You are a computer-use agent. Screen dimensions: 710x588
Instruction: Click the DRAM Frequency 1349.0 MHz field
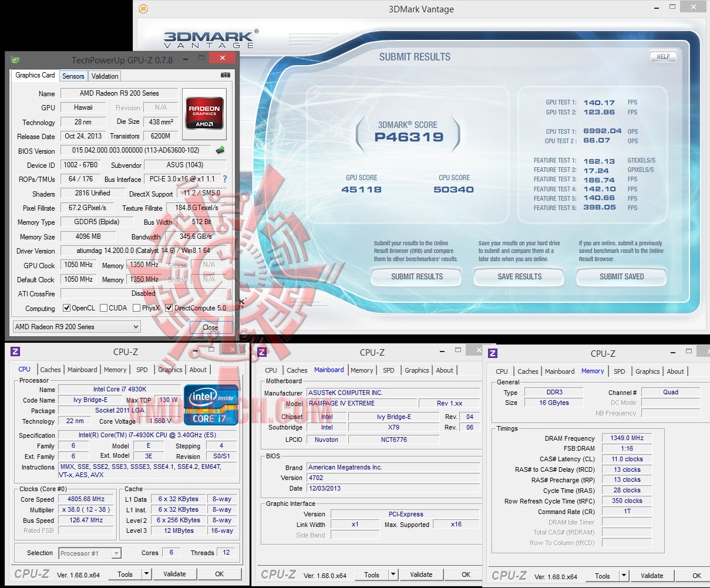pos(627,438)
